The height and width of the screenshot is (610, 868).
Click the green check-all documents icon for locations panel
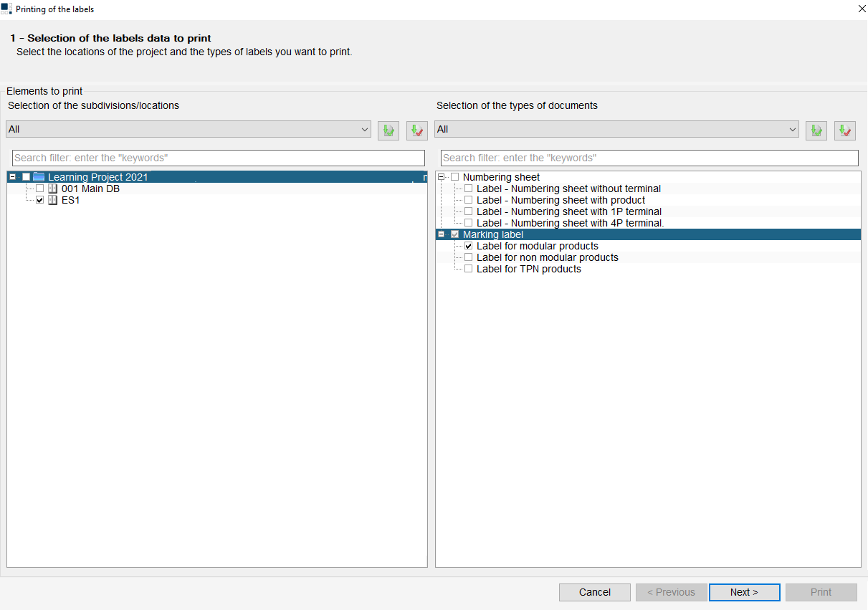[388, 130]
